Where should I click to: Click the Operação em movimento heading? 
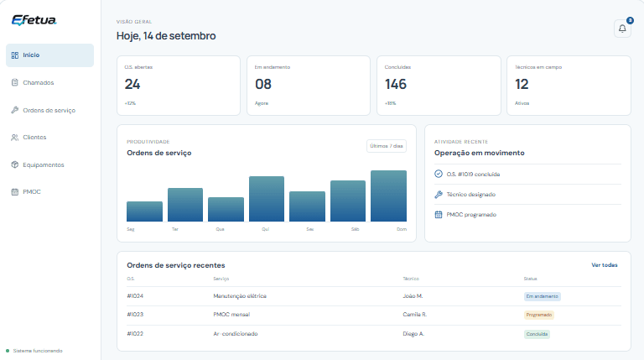480,153
